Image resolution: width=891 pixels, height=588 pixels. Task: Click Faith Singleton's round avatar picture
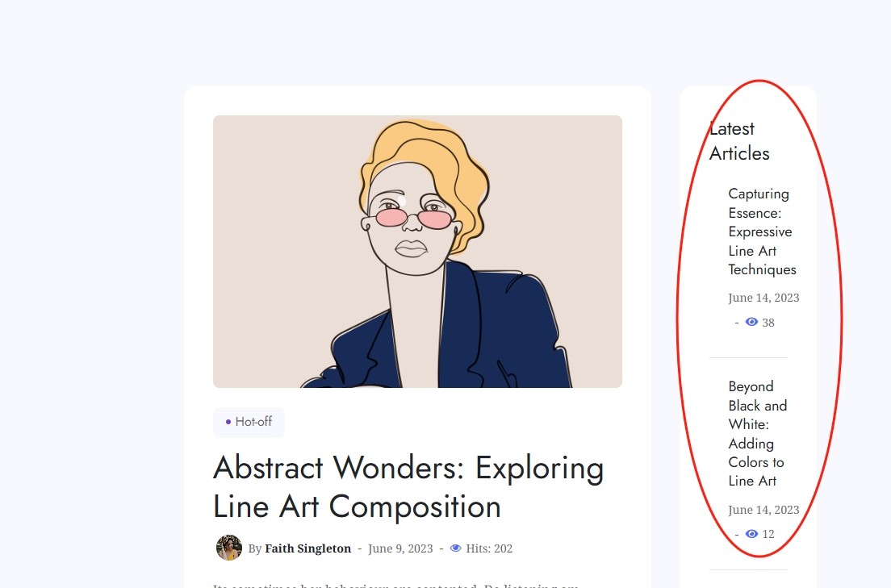(229, 548)
